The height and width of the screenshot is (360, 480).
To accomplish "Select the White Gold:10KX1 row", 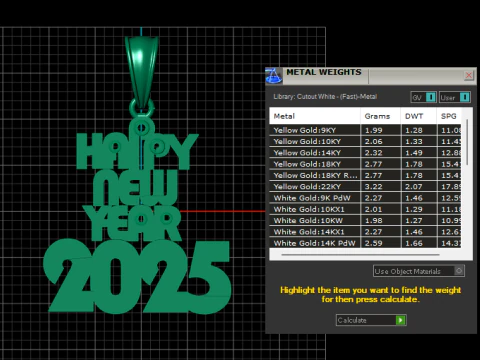I will tap(365, 209).
